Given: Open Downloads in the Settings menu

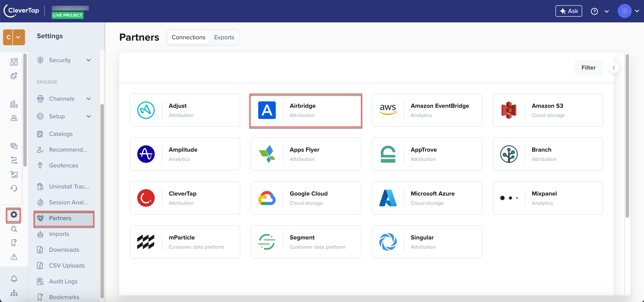Looking at the screenshot, I should pos(64,250).
